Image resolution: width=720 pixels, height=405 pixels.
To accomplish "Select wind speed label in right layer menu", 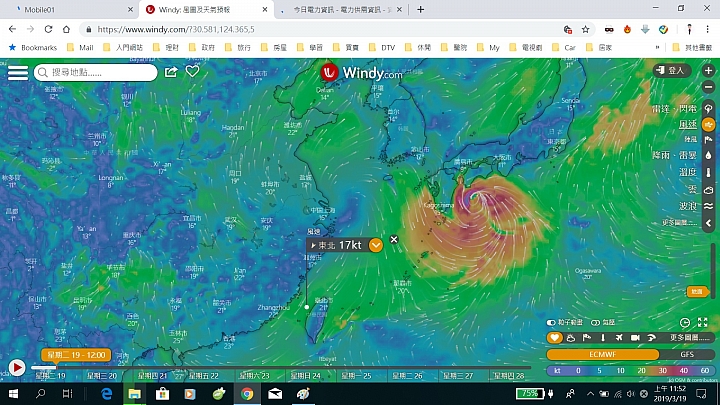I will pyautogui.click(x=687, y=124).
